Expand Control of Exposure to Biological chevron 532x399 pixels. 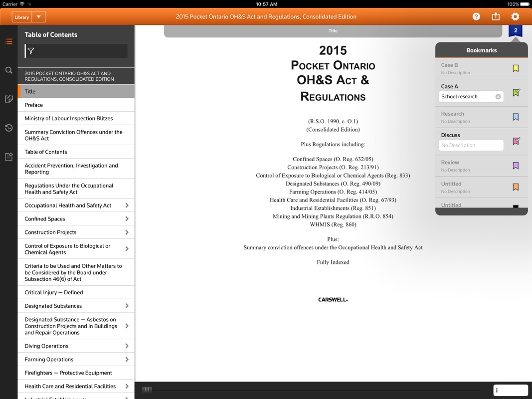[x=127, y=249]
